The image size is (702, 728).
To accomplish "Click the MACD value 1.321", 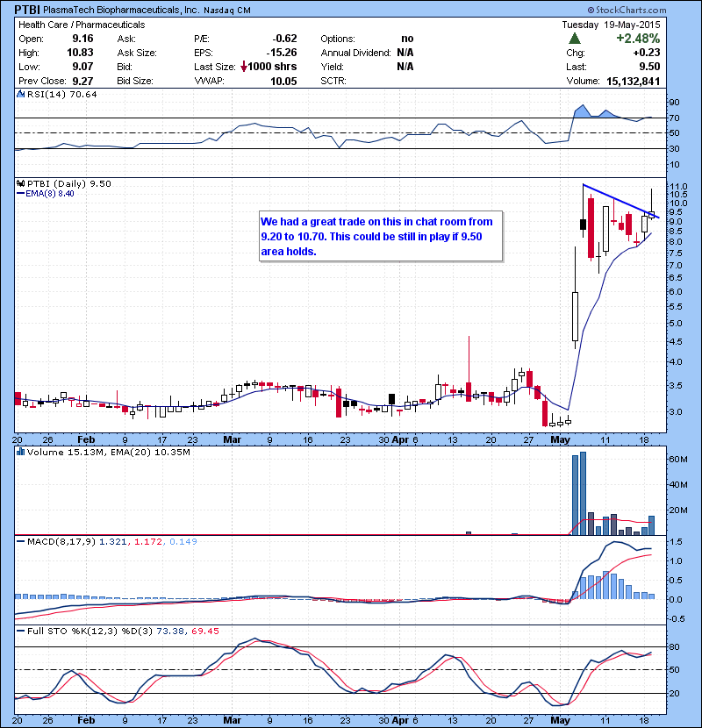I will (112, 541).
